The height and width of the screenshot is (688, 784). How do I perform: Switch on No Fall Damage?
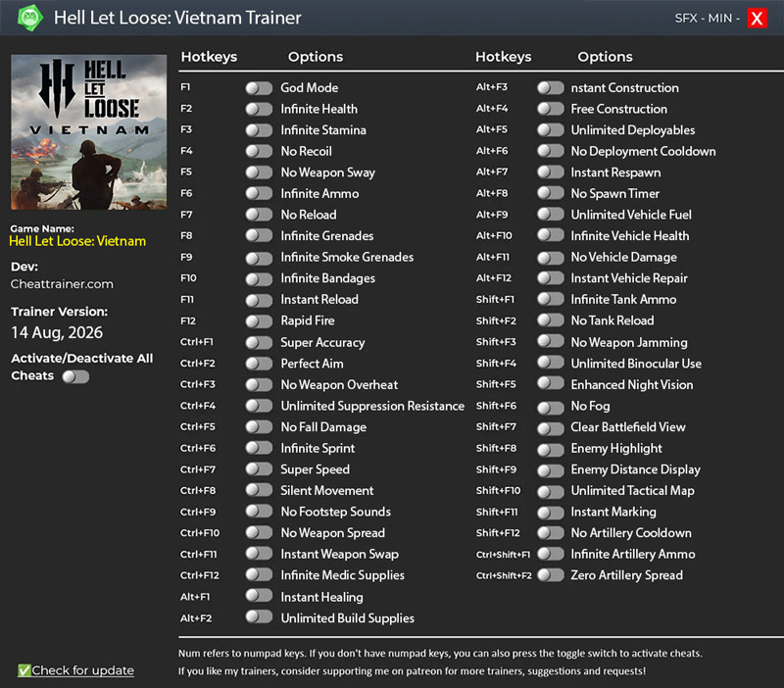(259, 427)
